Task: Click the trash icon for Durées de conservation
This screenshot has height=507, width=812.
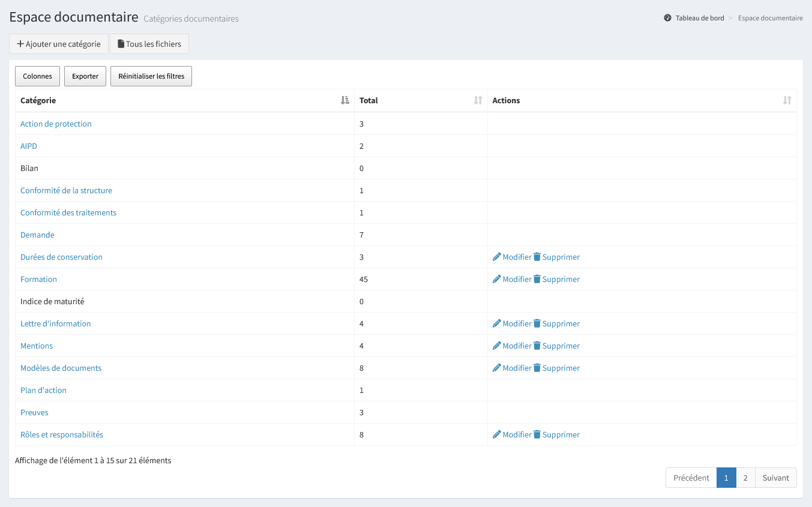Action: coord(537,257)
